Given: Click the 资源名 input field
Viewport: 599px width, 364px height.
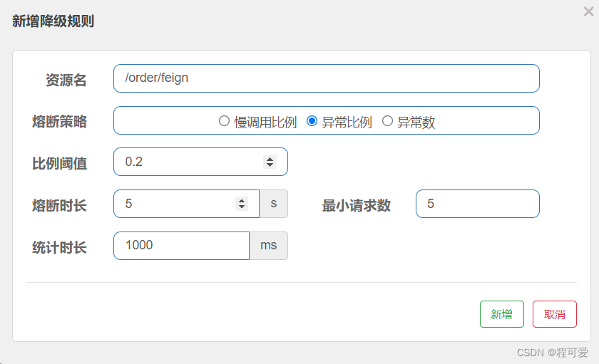Looking at the screenshot, I should tap(327, 78).
